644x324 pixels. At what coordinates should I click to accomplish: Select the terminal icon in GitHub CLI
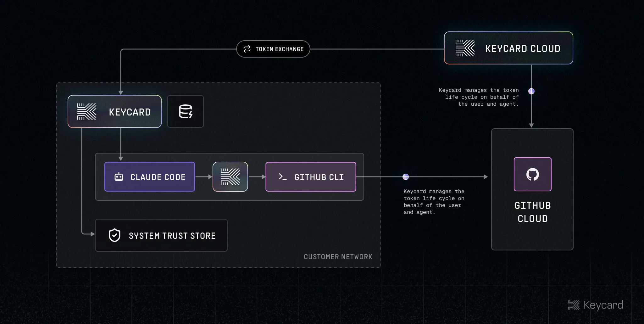(283, 177)
